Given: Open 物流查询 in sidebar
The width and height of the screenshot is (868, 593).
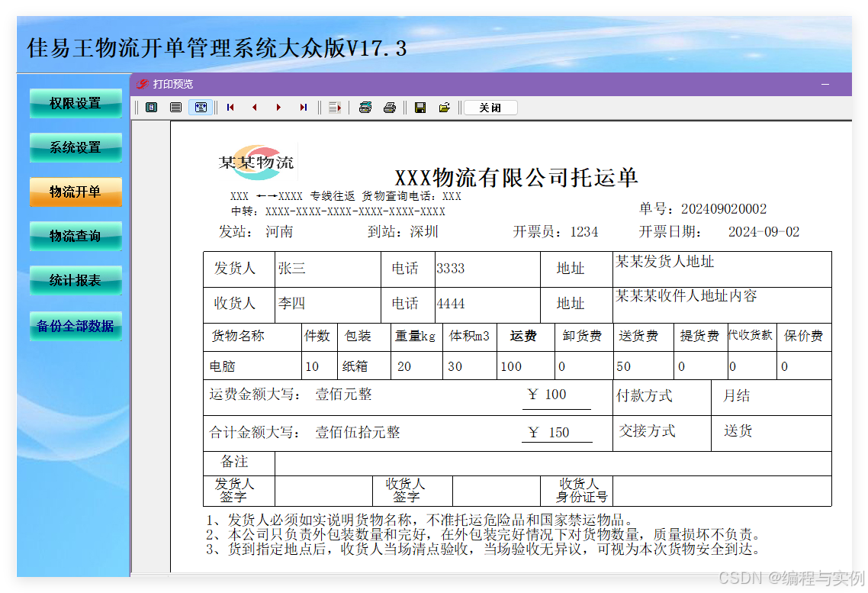Looking at the screenshot, I should coord(76,237).
